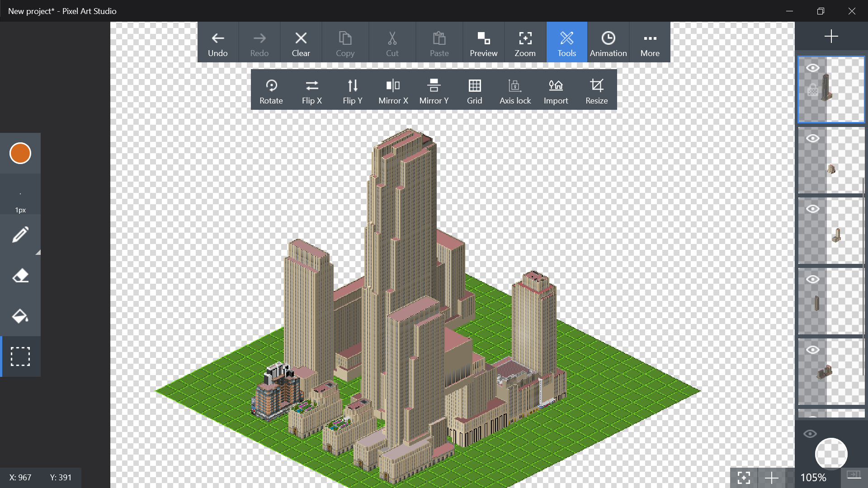The image size is (868, 488).
Task: Open the transparent background color circle
Action: pos(831,454)
